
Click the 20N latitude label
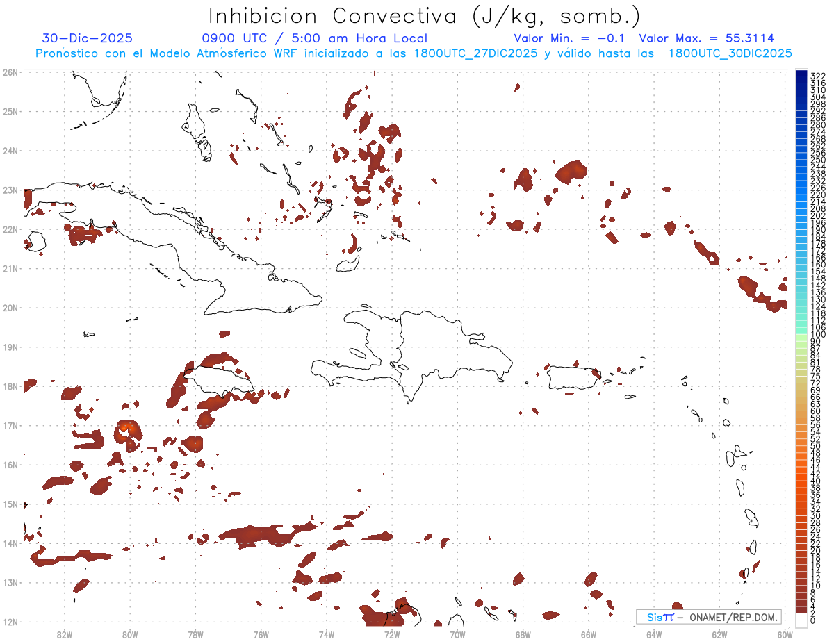[10, 308]
